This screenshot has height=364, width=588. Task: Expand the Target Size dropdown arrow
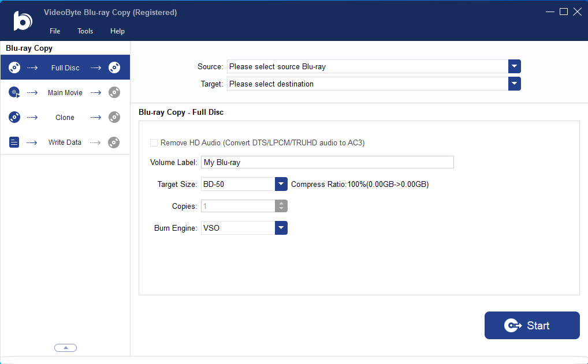click(281, 184)
